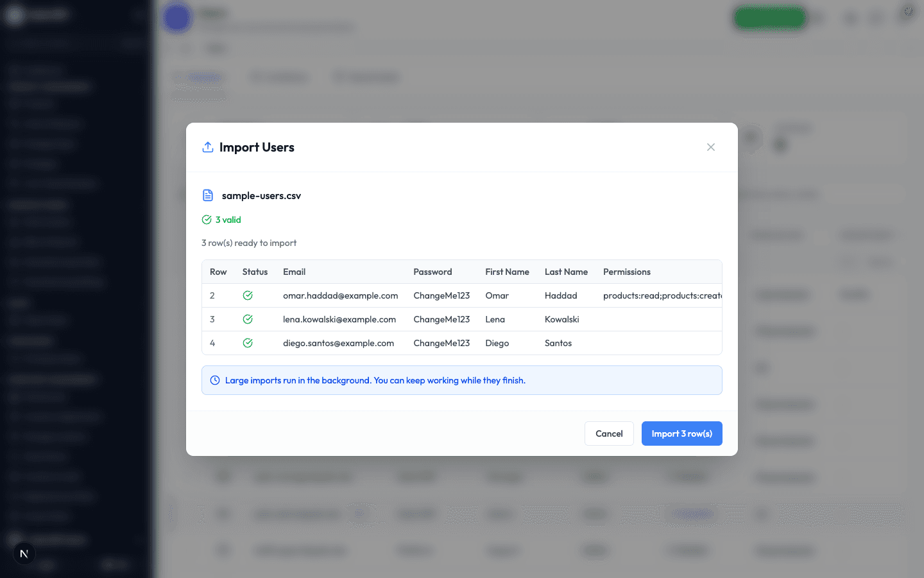Screen dimensions: 924x578
Task: Confirm with Import 3 row(s) button
Action: (682, 433)
